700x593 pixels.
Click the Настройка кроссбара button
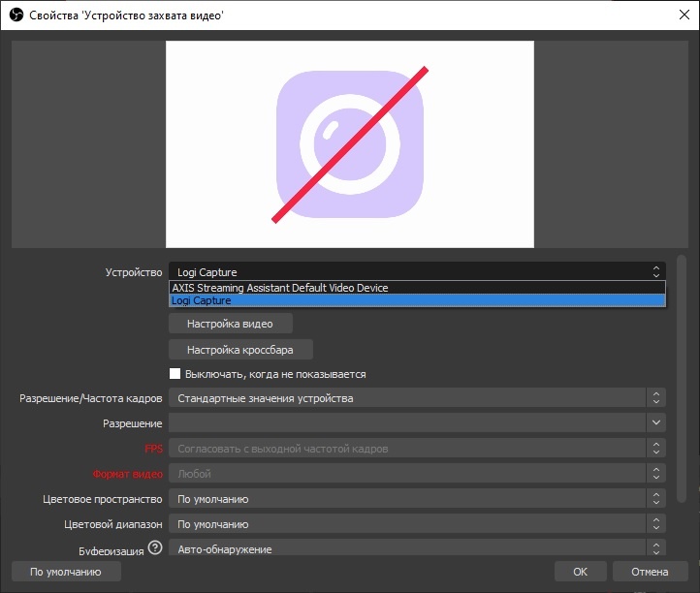(x=240, y=350)
